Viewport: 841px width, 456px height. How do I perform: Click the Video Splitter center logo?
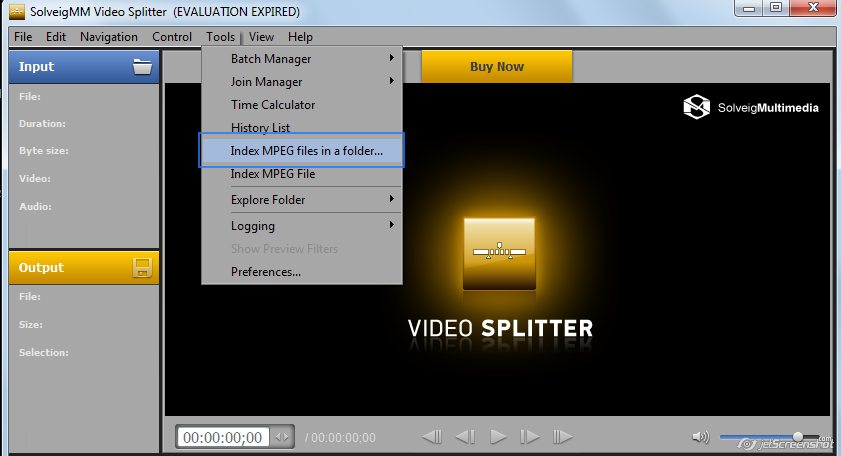point(499,253)
